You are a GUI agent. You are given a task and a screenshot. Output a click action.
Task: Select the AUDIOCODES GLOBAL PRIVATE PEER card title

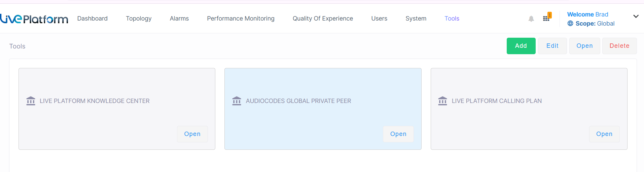(x=298, y=101)
